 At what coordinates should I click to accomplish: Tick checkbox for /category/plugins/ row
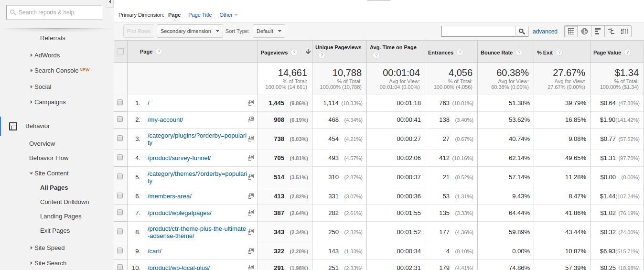(120, 138)
